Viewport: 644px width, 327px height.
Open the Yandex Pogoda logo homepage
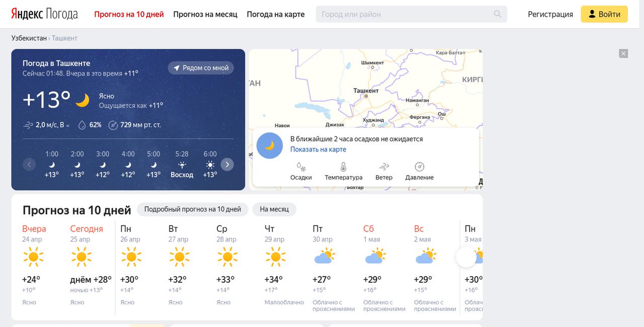pos(44,14)
